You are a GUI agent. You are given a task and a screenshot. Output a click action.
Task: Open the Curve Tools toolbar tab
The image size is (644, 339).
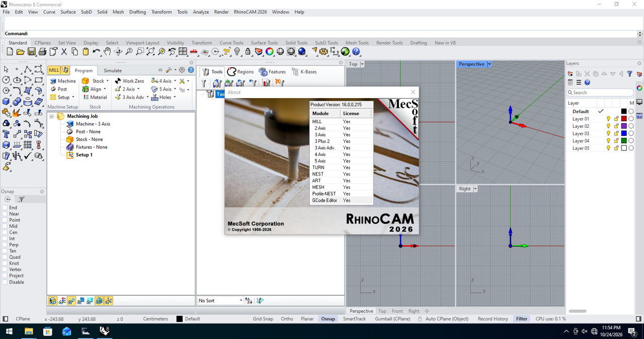click(x=231, y=43)
